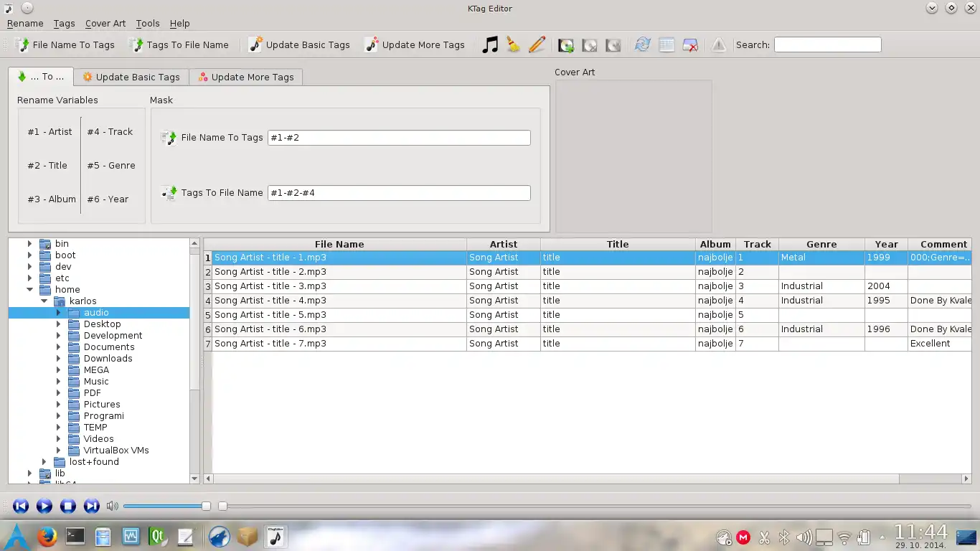Click the add cover art disc icon
980x551 pixels.
point(566,45)
